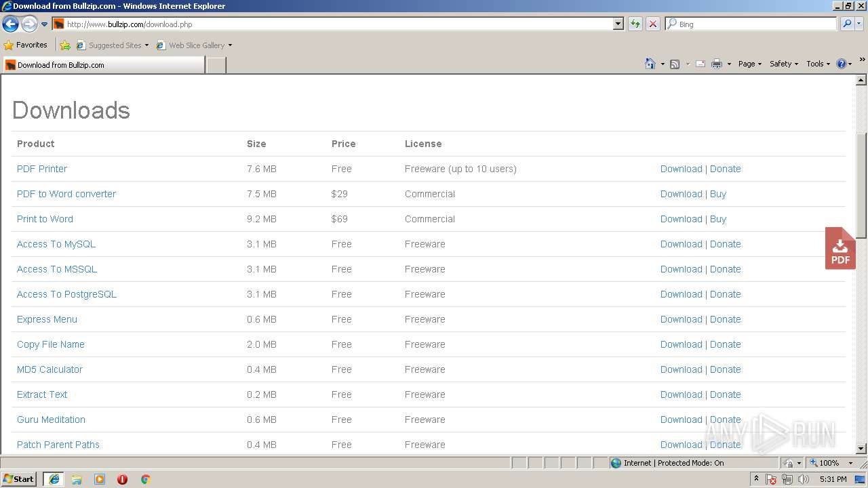
Task: Open the PDF Printer product link
Action: click(x=42, y=169)
